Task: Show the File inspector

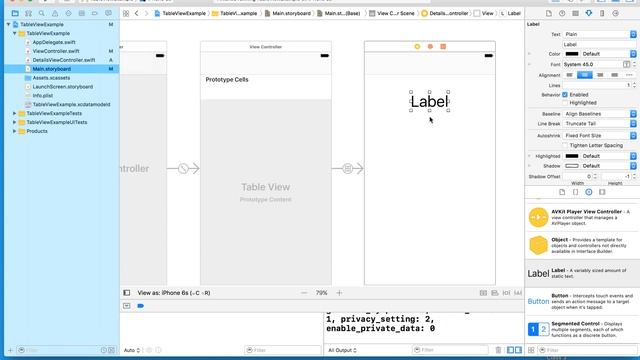Action: (549, 13)
